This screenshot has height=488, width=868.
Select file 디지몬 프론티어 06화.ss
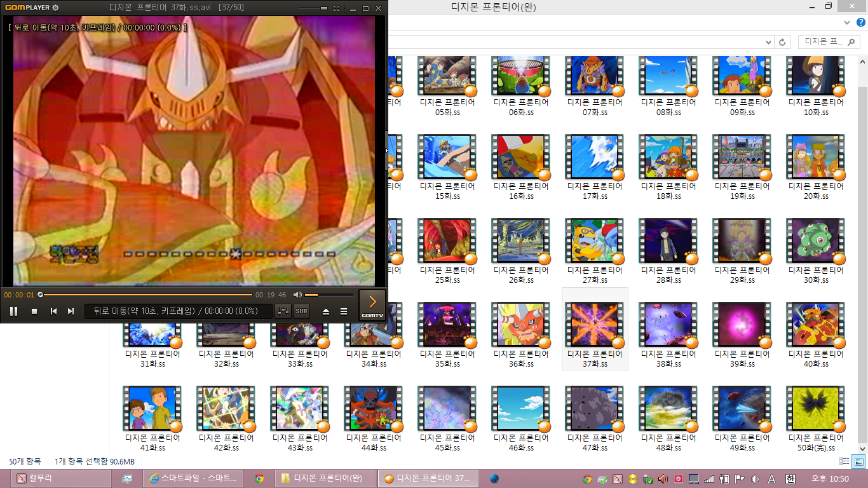click(521, 86)
